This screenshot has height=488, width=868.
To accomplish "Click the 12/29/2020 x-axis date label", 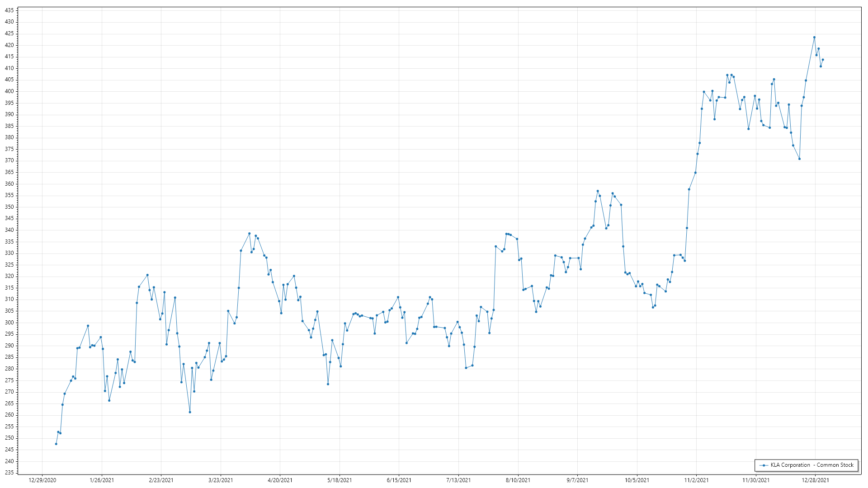I will coord(42,480).
